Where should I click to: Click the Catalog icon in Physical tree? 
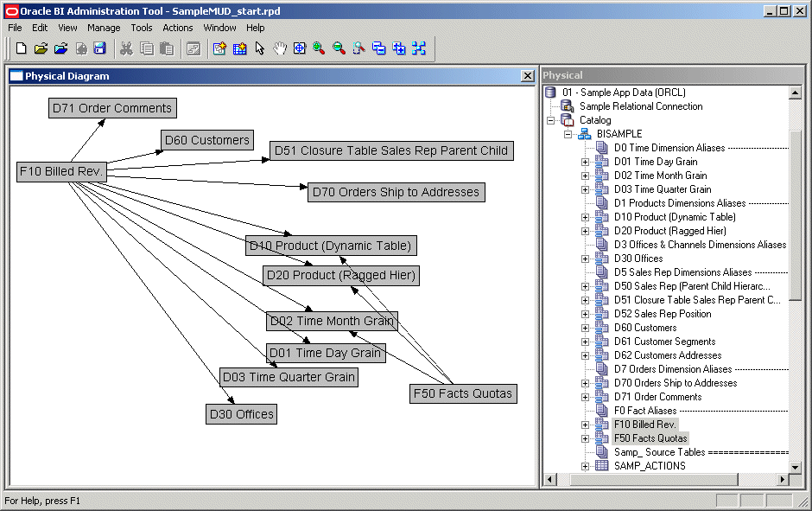(x=568, y=120)
